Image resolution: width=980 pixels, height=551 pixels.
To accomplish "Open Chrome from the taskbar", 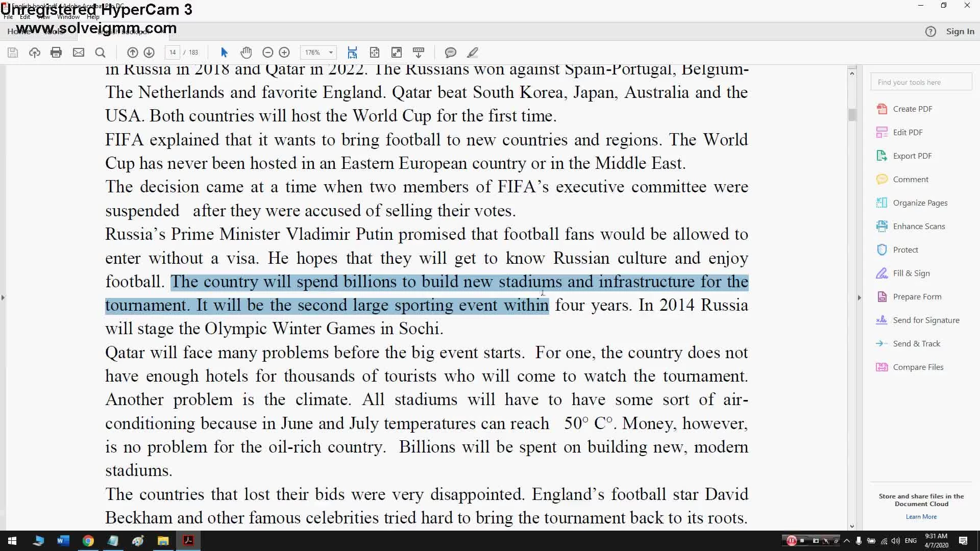I will tap(88, 541).
